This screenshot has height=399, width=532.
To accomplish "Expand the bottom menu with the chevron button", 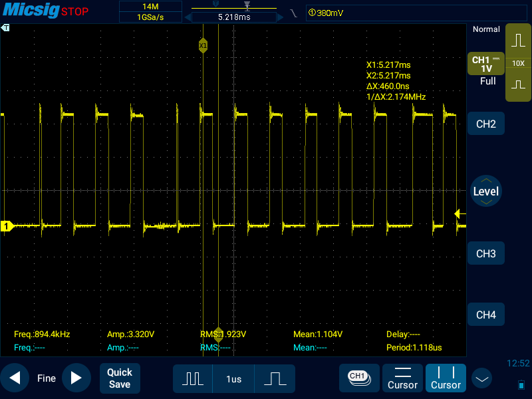I will point(481,378).
